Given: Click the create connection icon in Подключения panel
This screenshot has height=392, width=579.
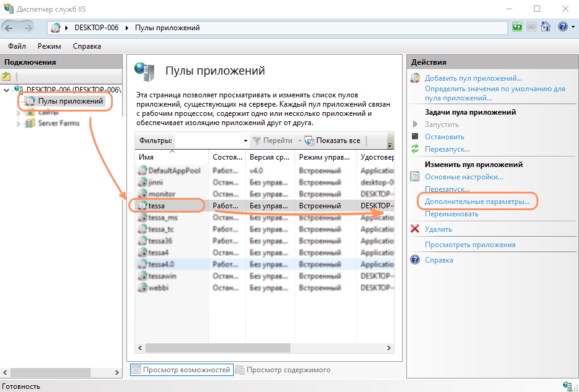Looking at the screenshot, I should pos(7,76).
